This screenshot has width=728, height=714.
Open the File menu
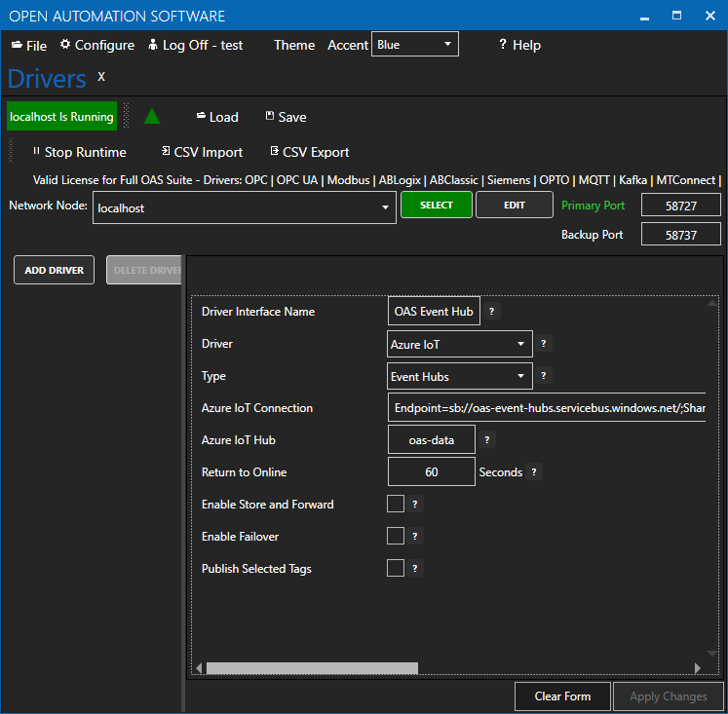click(29, 46)
